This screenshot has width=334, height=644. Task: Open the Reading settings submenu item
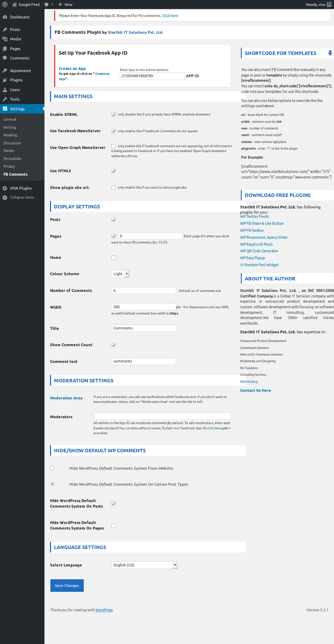click(x=10, y=135)
